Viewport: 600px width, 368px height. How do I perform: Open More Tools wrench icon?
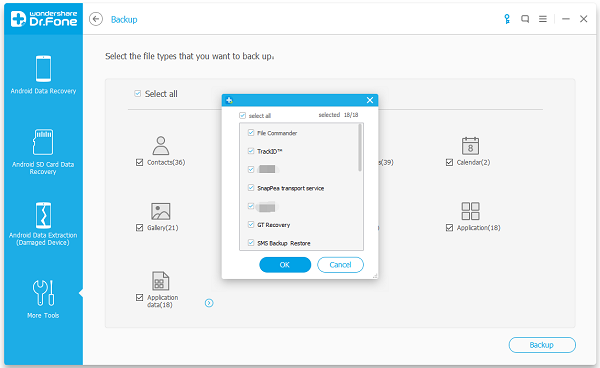(x=43, y=293)
